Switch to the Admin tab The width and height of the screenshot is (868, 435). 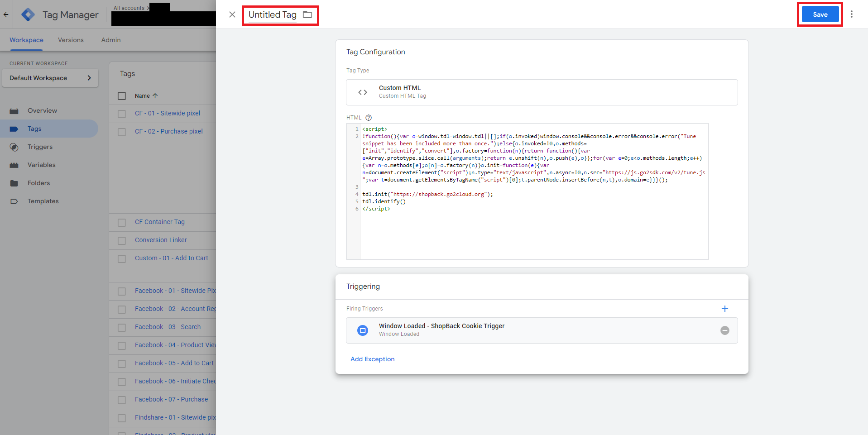point(111,40)
